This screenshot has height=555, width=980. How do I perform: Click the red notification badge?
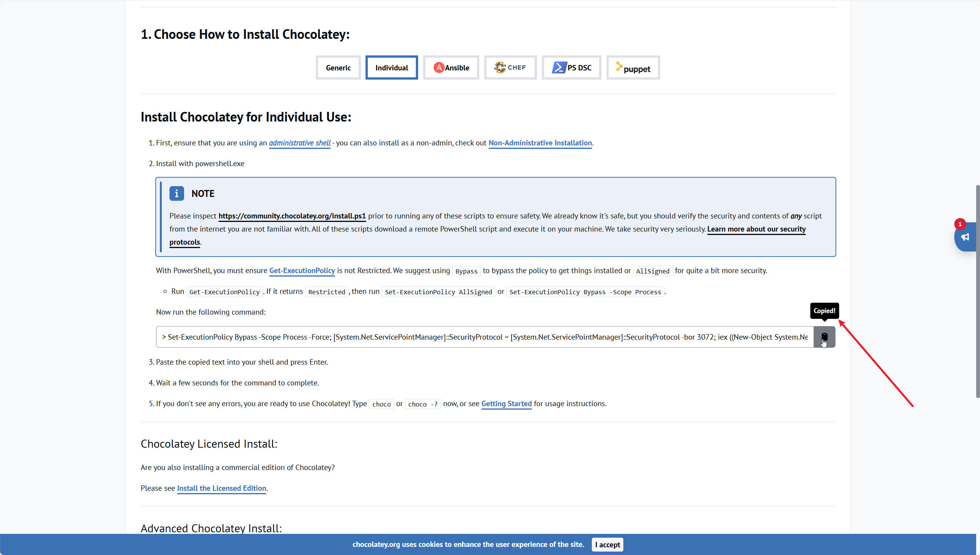(x=960, y=224)
